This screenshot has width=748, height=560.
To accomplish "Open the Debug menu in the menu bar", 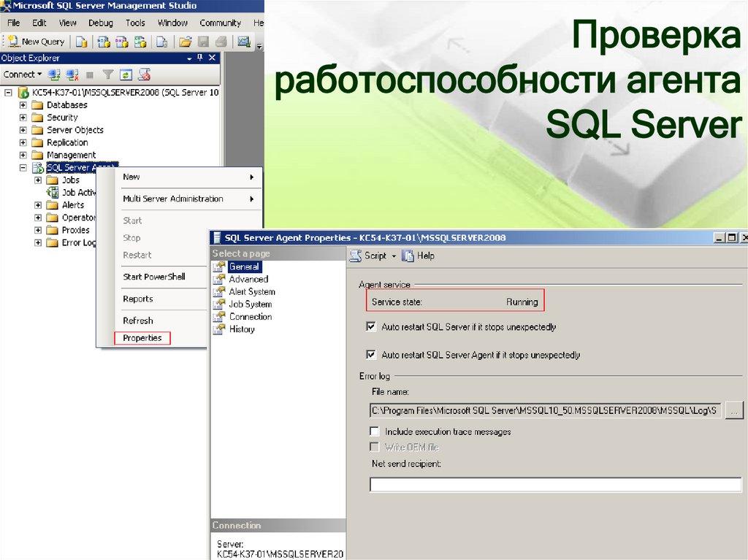I will point(100,23).
